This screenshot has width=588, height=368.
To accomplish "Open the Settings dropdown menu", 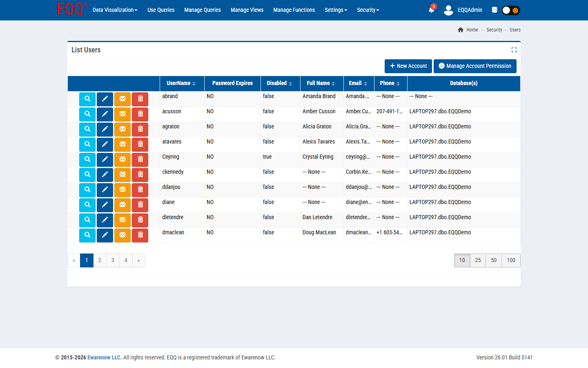I will click(x=336, y=10).
